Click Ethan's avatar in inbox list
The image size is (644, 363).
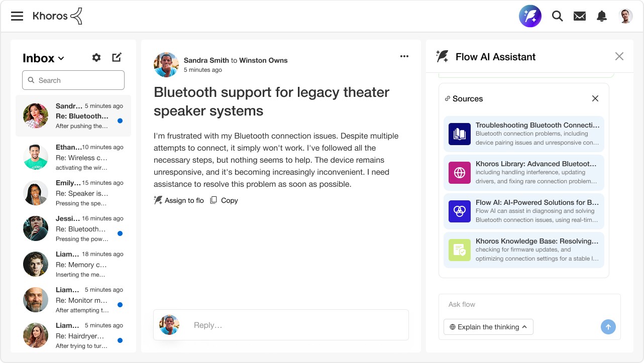point(36,157)
